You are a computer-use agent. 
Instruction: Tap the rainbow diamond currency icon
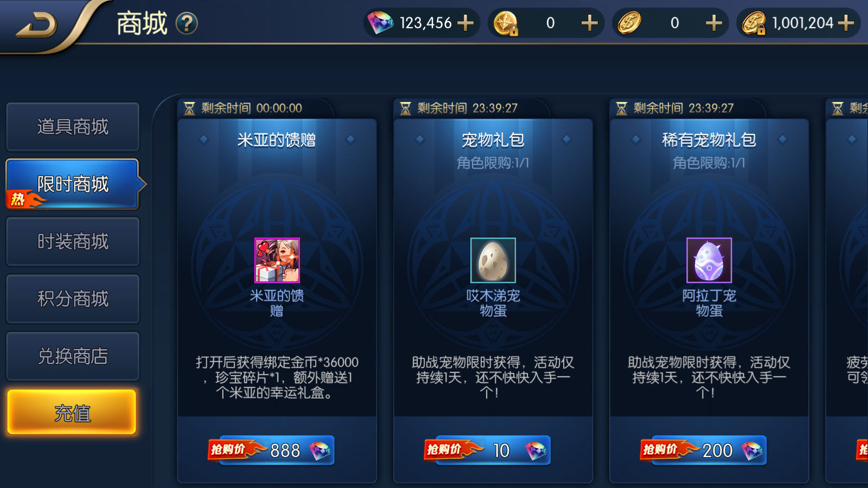380,23
